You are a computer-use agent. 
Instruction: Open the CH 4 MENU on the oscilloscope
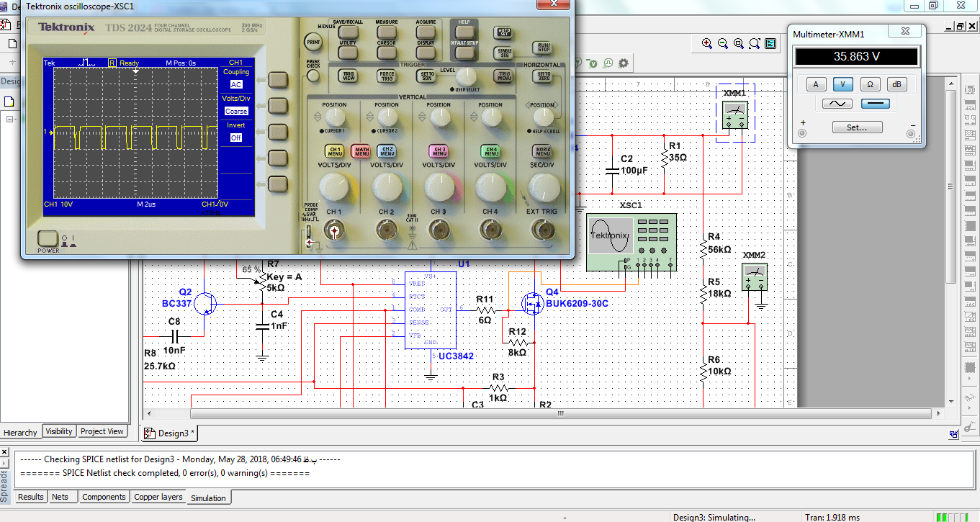pos(490,150)
